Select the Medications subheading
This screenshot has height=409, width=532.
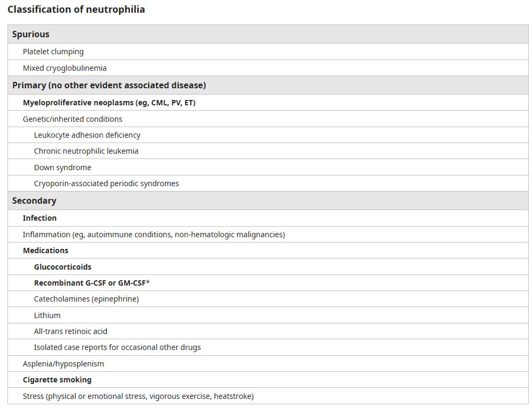(x=45, y=251)
